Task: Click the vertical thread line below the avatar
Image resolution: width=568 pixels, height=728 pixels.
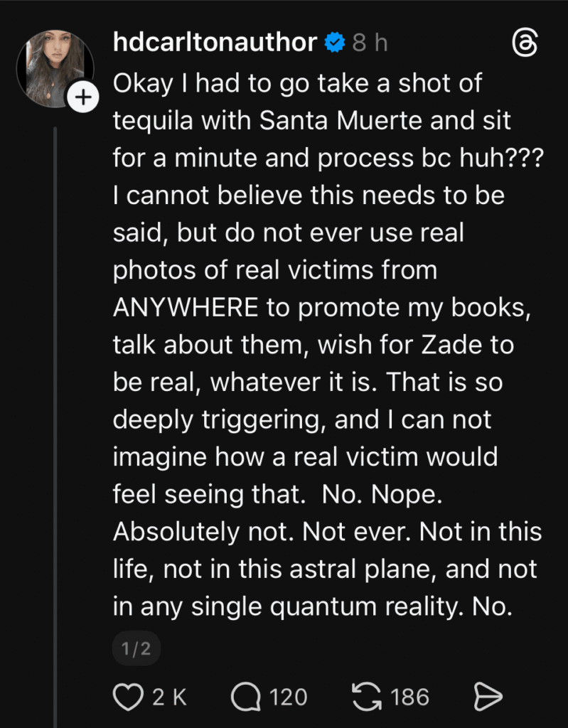Action: pos(55,427)
